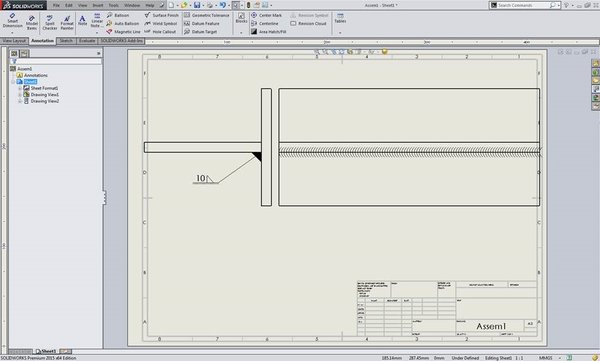The width and height of the screenshot is (600, 361).
Task: Add a Surface Finish symbol
Action: pyautogui.click(x=161, y=15)
